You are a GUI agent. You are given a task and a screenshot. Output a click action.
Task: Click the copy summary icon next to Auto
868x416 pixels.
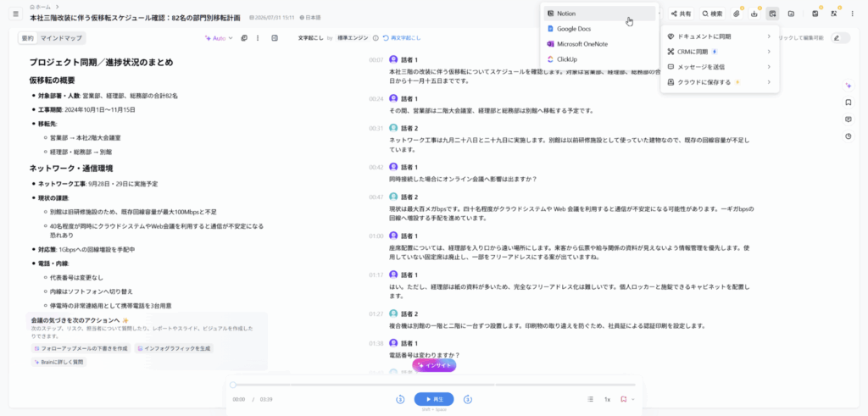pos(244,38)
